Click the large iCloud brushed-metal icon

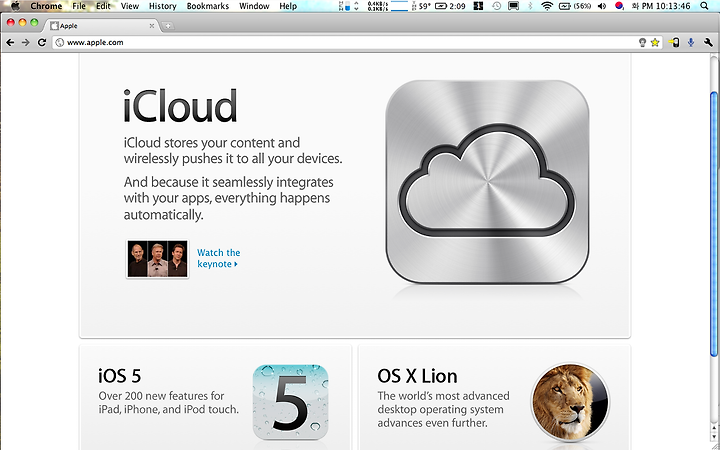point(487,182)
